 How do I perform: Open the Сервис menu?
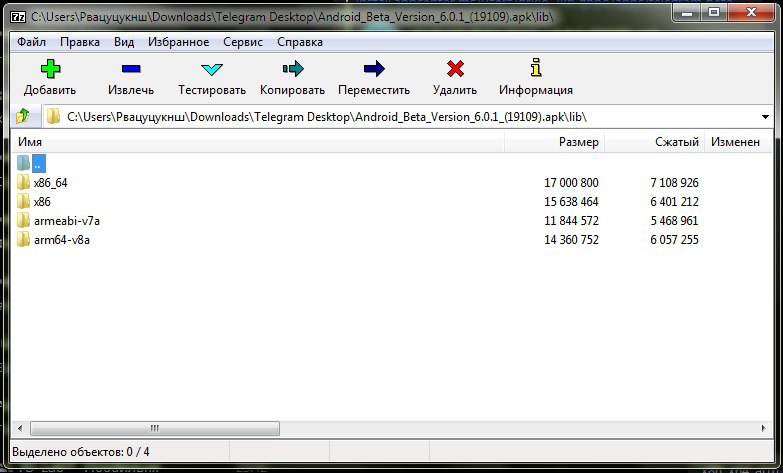tap(243, 42)
